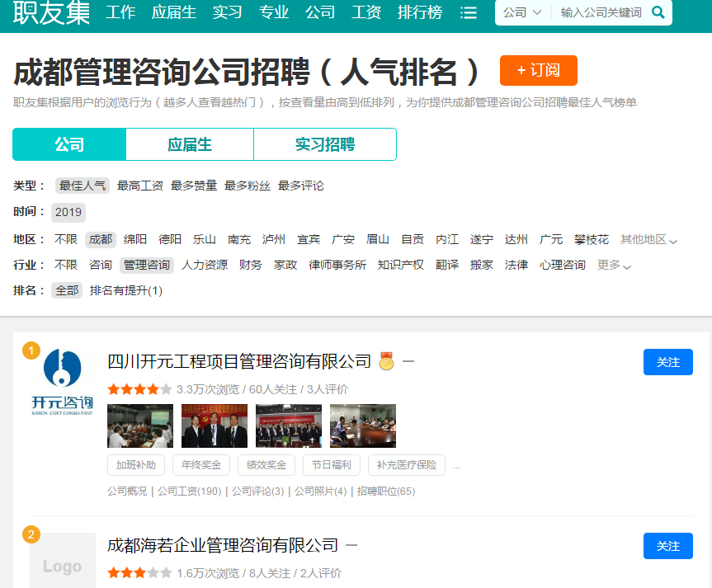The image size is (712, 588).
Task: Select 全部 in 排名 row
Action: tap(67, 290)
